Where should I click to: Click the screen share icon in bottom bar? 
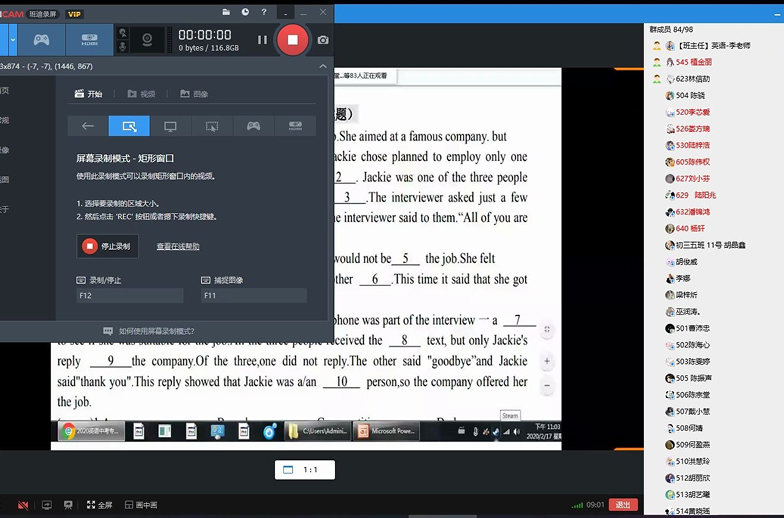[x=46, y=505]
